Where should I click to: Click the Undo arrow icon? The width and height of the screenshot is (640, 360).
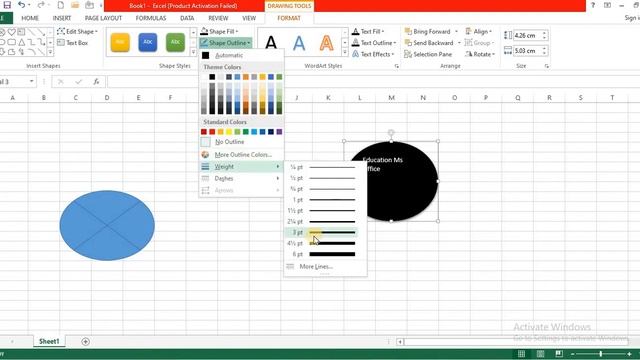pos(21,5)
